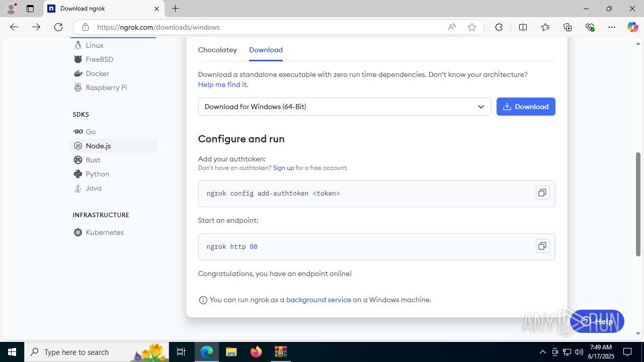Open the background service link
644x362 pixels.
point(318,300)
